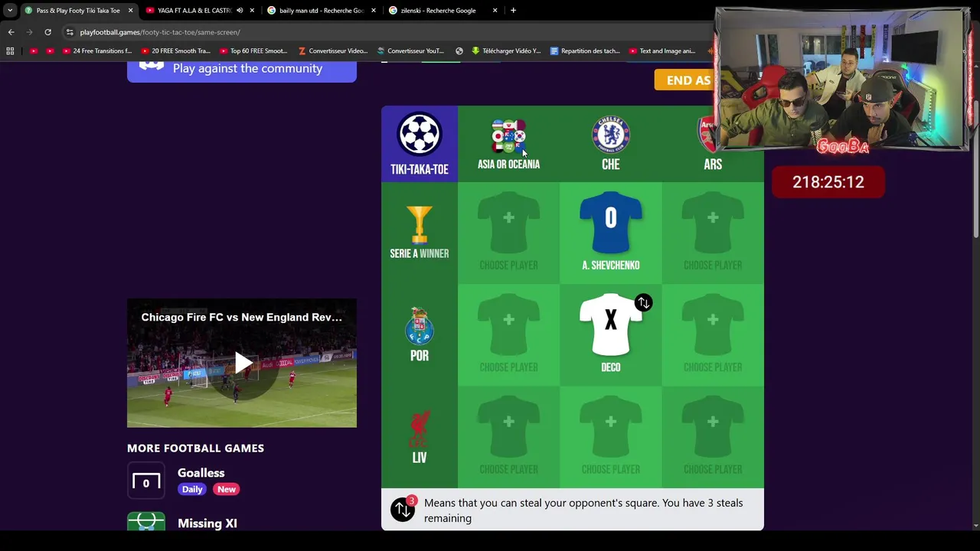980x551 pixels.
Task: Choose player for Liverpool and Asia or Oceania
Action: tap(508, 437)
